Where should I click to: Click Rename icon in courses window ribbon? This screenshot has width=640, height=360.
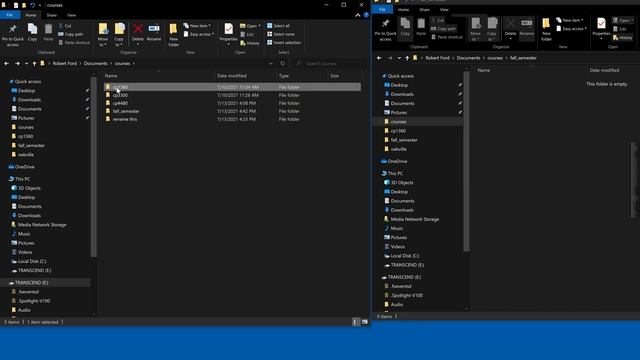[x=154, y=32]
